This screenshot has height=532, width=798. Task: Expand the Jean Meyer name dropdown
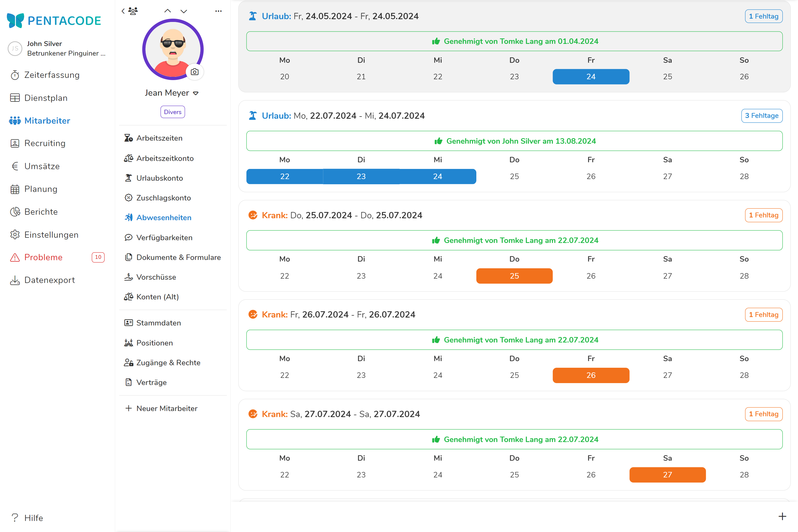point(196,93)
